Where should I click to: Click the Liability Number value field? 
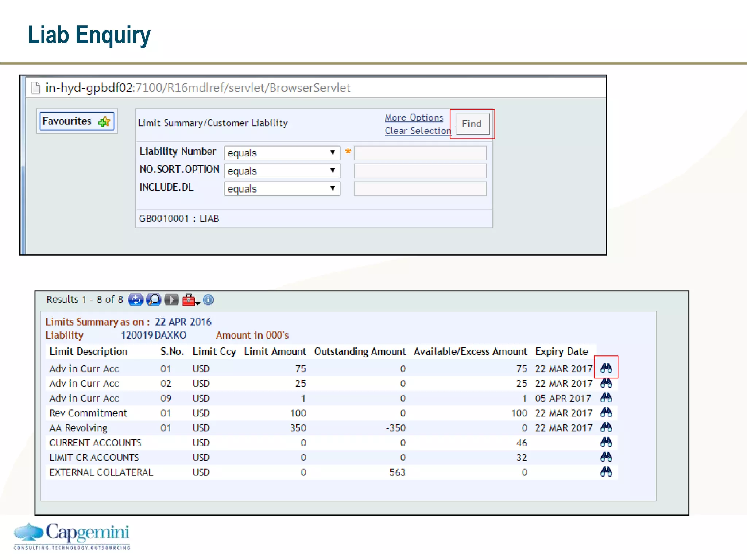[420, 153]
